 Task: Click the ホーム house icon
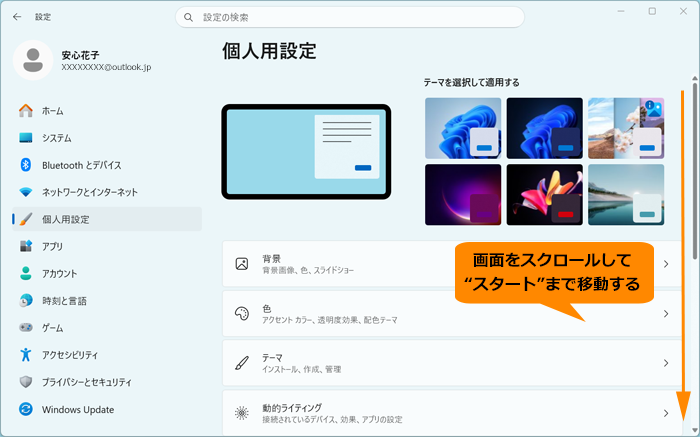click(x=26, y=111)
